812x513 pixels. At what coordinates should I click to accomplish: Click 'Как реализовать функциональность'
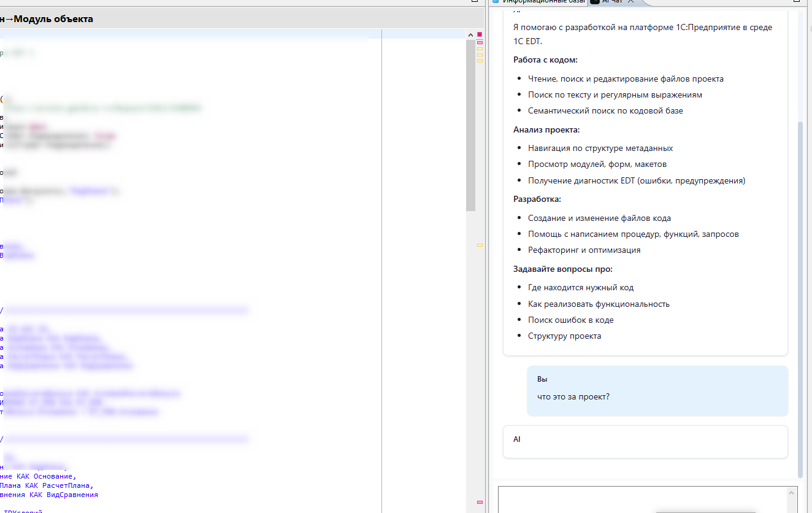tap(599, 304)
